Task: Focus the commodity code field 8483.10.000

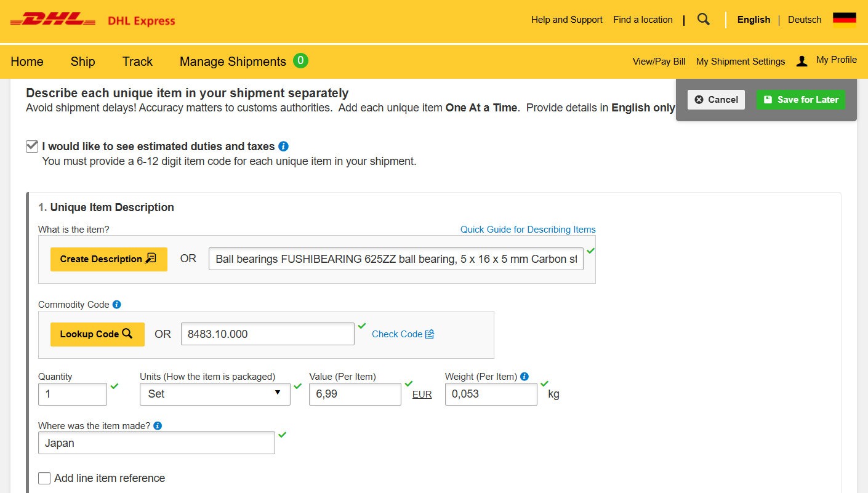Action: [x=268, y=334]
